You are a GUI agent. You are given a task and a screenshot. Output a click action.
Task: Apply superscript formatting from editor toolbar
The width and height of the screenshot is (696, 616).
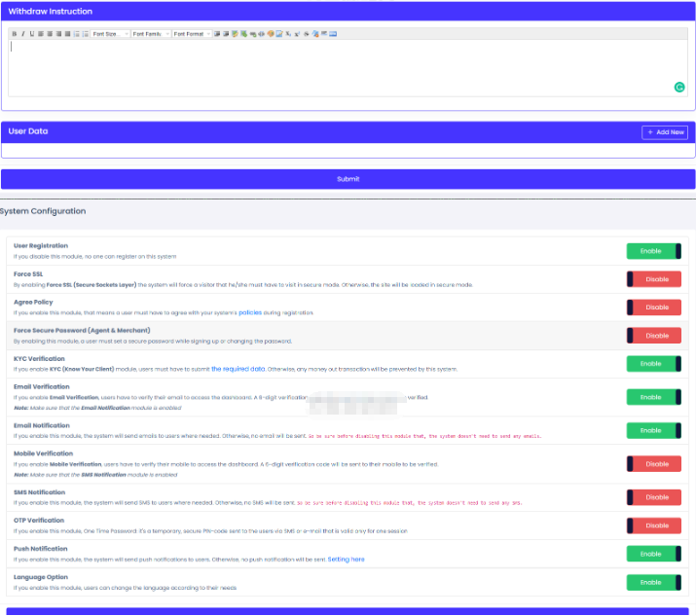pos(297,34)
